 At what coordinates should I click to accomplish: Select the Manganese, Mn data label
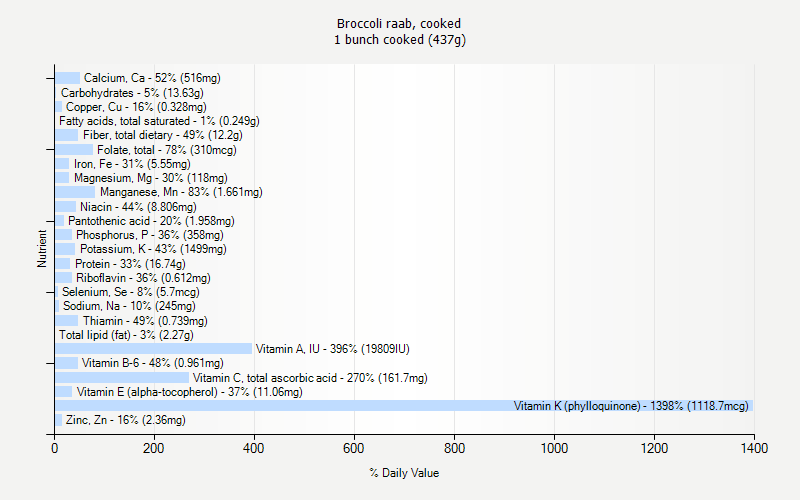tap(181, 192)
